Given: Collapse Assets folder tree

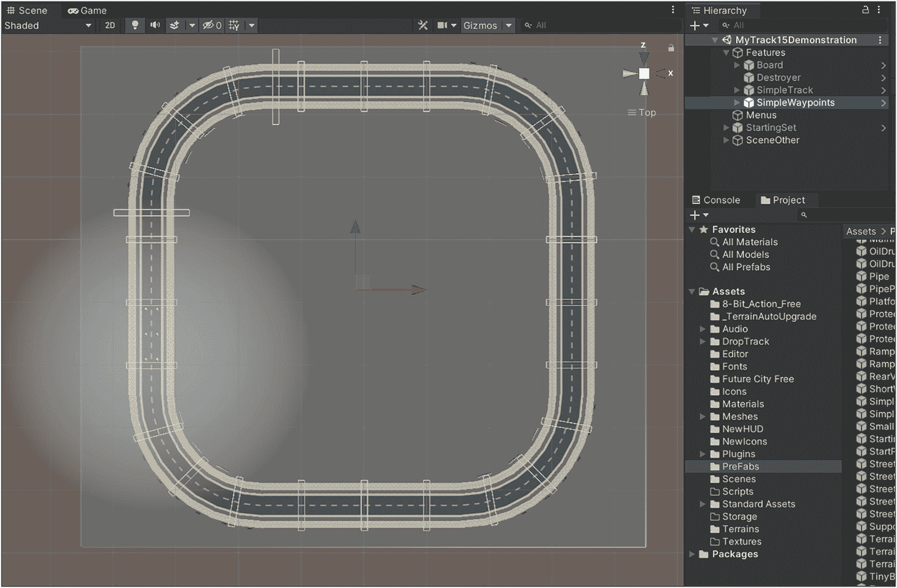Looking at the screenshot, I should click(x=692, y=292).
